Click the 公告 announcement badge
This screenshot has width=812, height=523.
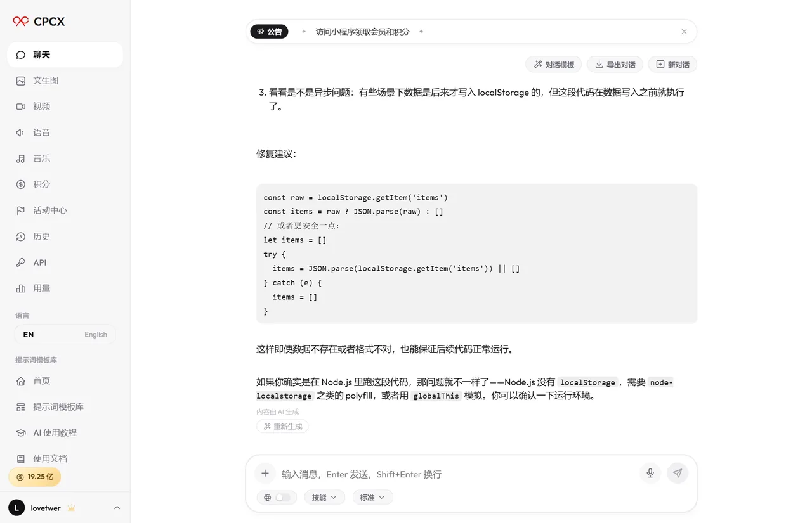click(269, 32)
